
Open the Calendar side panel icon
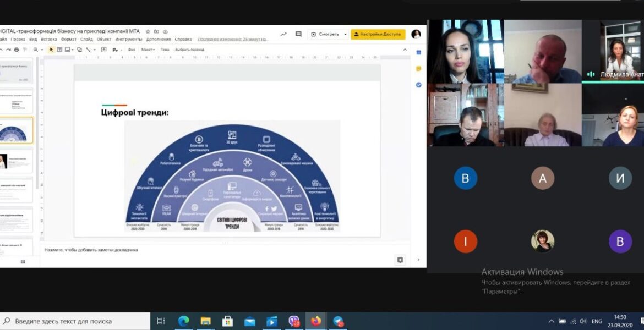coord(418,53)
